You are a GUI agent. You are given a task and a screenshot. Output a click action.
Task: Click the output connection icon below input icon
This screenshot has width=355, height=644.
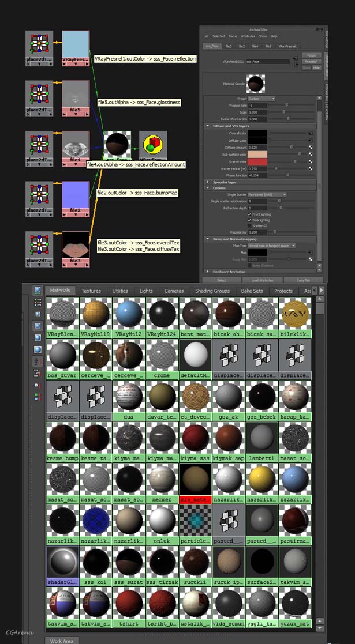(296, 65)
